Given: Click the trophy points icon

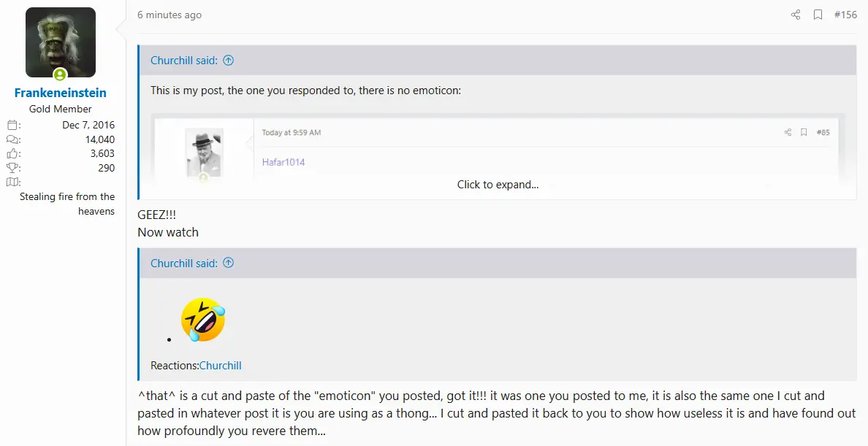Looking at the screenshot, I should click(x=13, y=168).
